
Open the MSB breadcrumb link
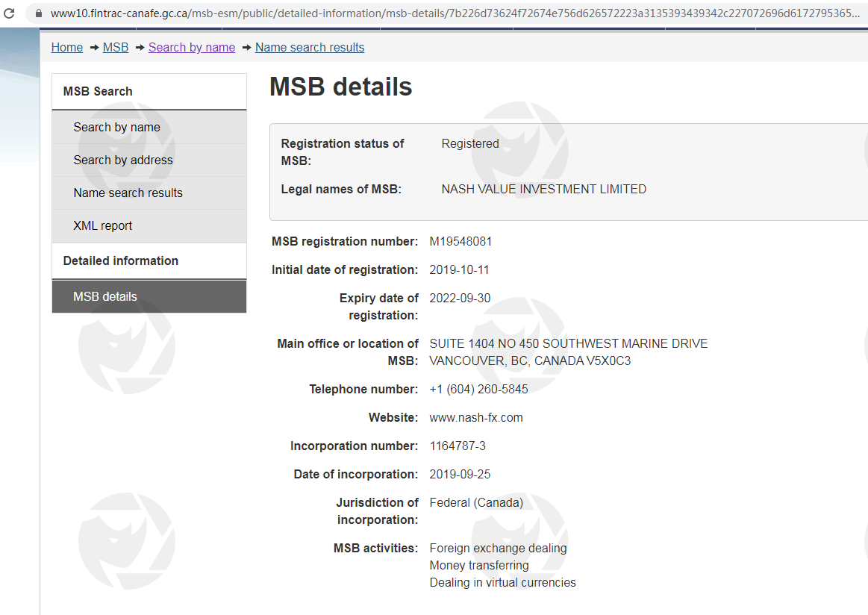point(116,47)
